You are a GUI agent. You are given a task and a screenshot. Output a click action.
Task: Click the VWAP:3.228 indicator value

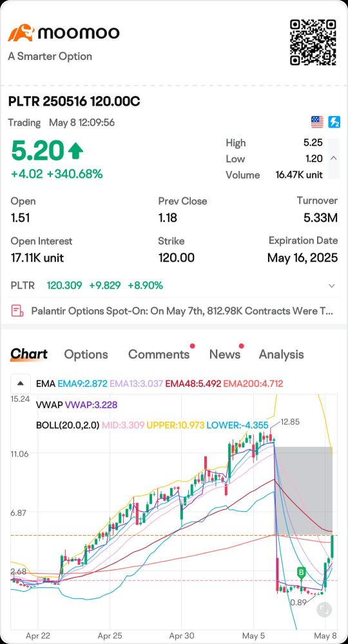(x=91, y=405)
